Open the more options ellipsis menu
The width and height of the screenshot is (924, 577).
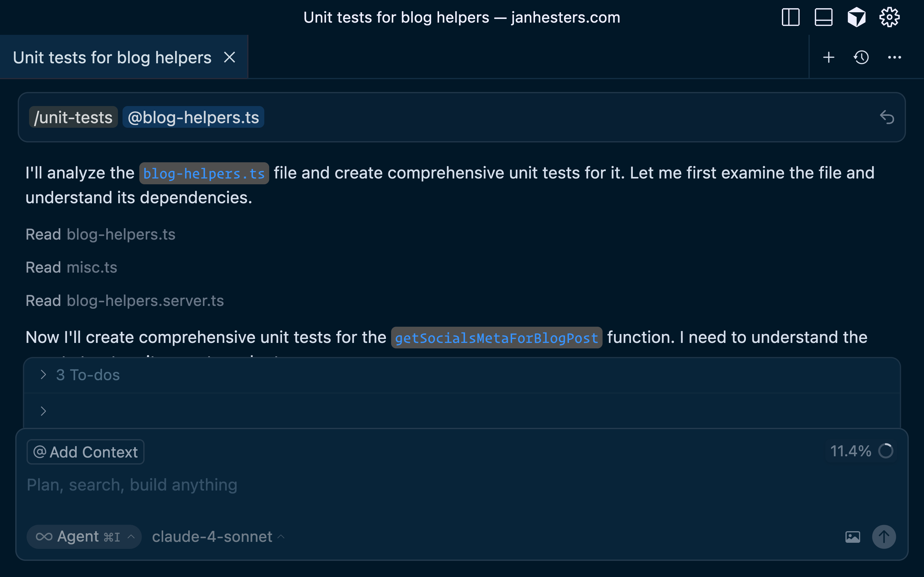[894, 58]
